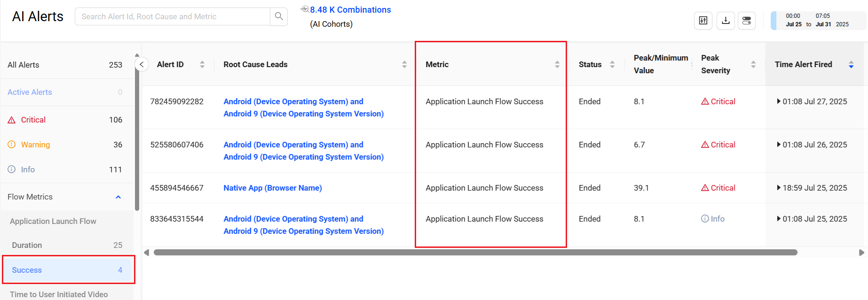Expand the 01:08 Jul 27, 2025 alert row
868x300 pixels.
pyautogui.click(x=779, y=101)
